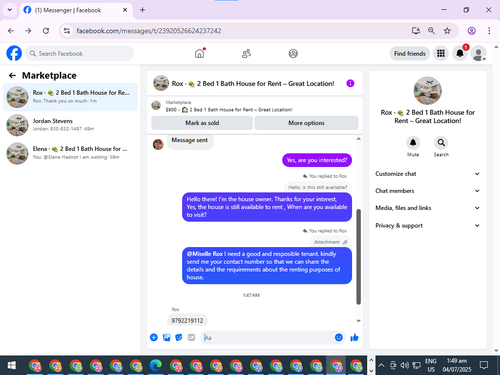Open install app icon in address bar

(x=416, y=31)
